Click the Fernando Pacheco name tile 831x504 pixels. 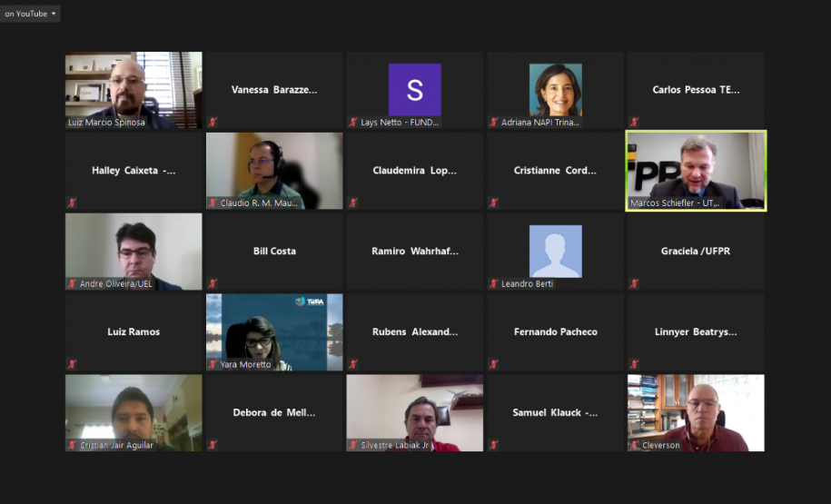(x=555, y=332)
